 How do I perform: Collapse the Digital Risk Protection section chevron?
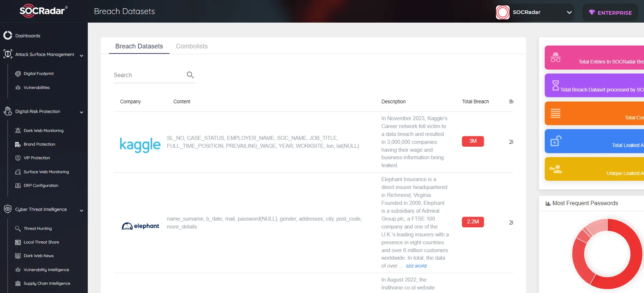pyautogui.click(x=81, y=112)
